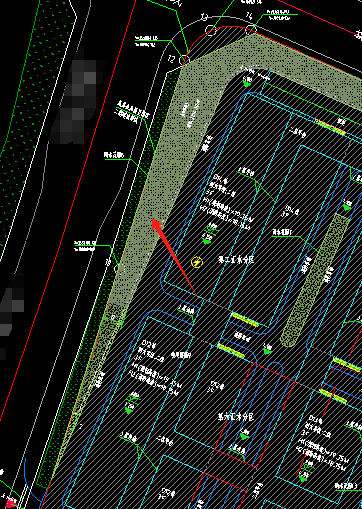Click the red symbol at the bottom-left corner

click(11, 503)
